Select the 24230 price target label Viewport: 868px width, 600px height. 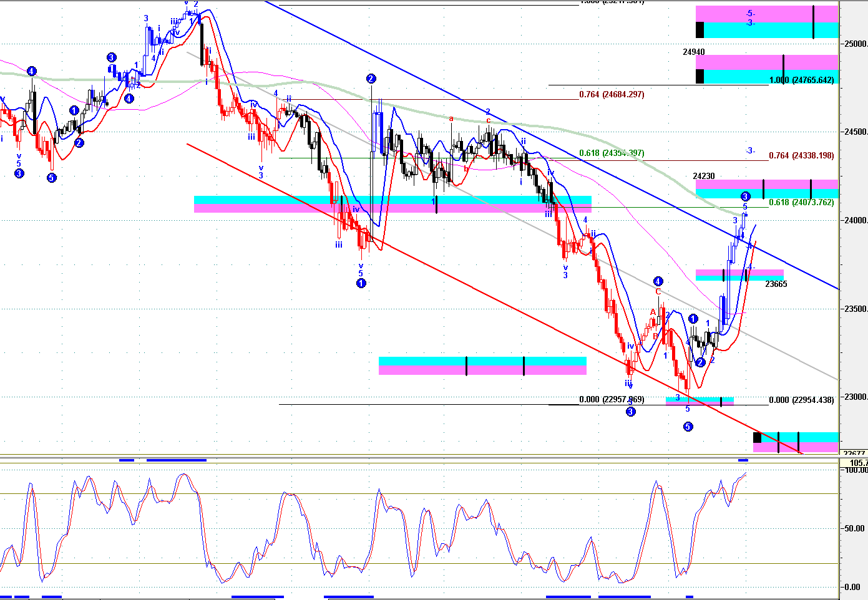click(x=704, y=177)
